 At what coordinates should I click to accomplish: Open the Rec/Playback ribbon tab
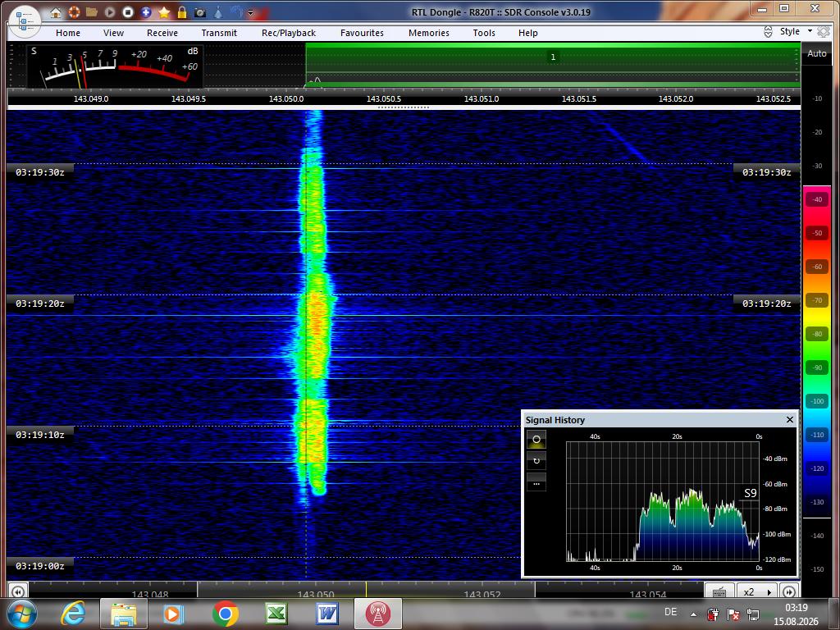(x=289, y=33)
